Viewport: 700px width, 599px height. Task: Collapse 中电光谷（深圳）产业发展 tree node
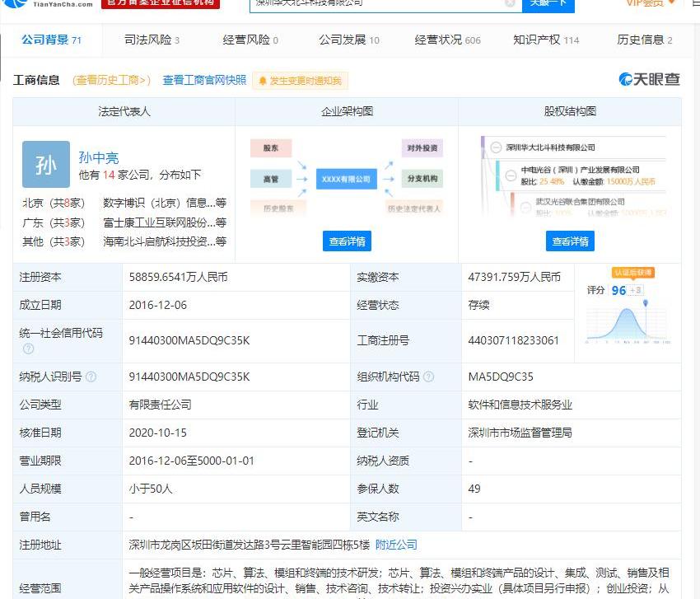pyautogui.click(x=511, y=175)
